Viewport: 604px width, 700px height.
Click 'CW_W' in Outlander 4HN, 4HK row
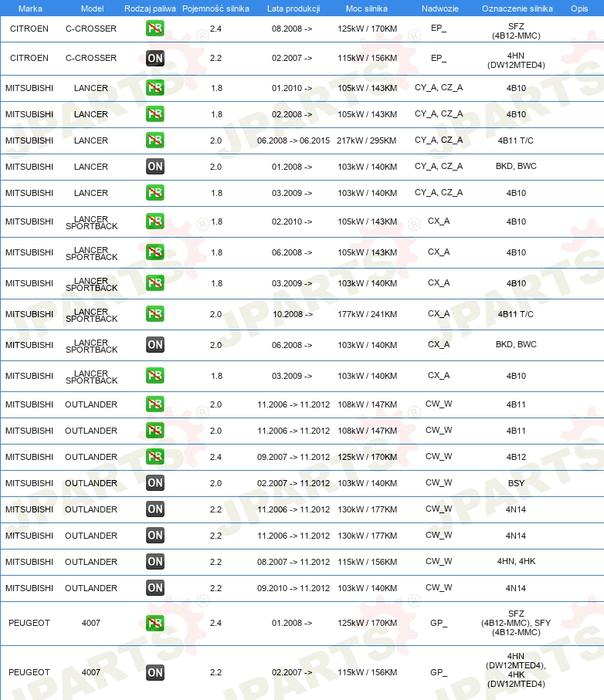(x=439, y=561)
